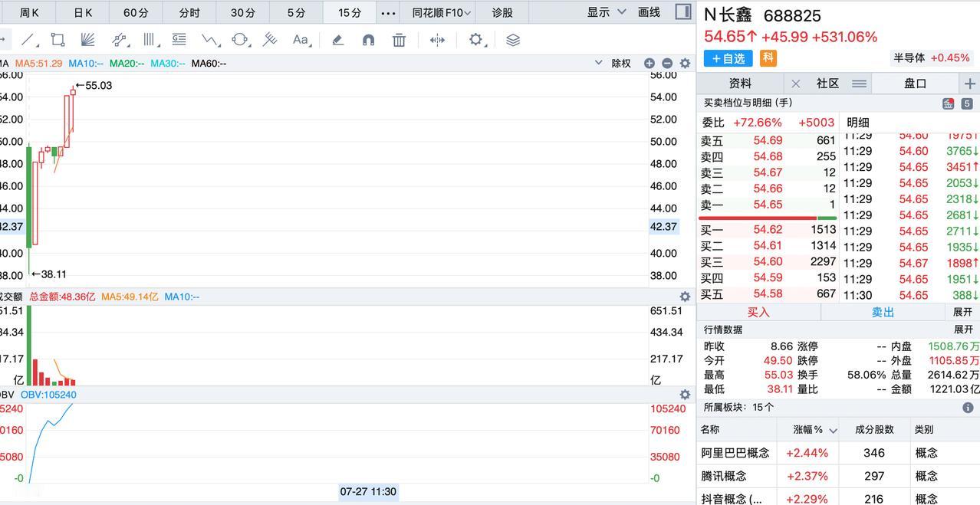
Task: Open the 同花顺F10 dropdown
Action: [x=441, y=12]
